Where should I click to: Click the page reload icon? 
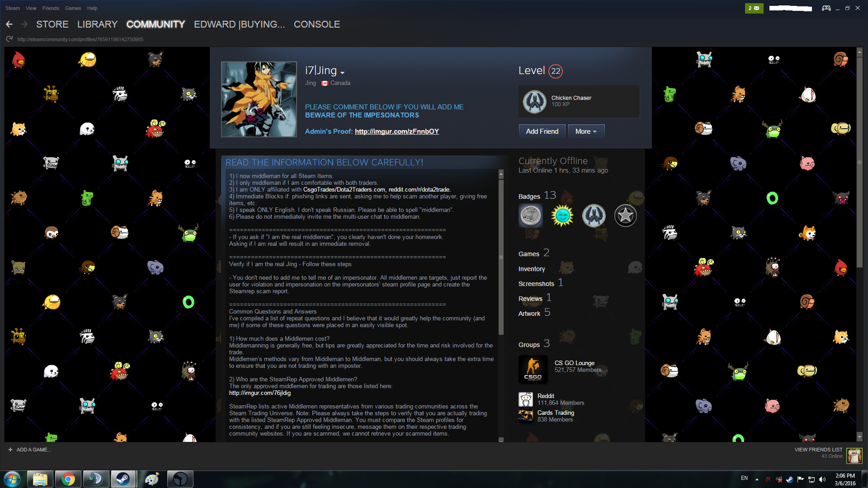click(9, 39)
